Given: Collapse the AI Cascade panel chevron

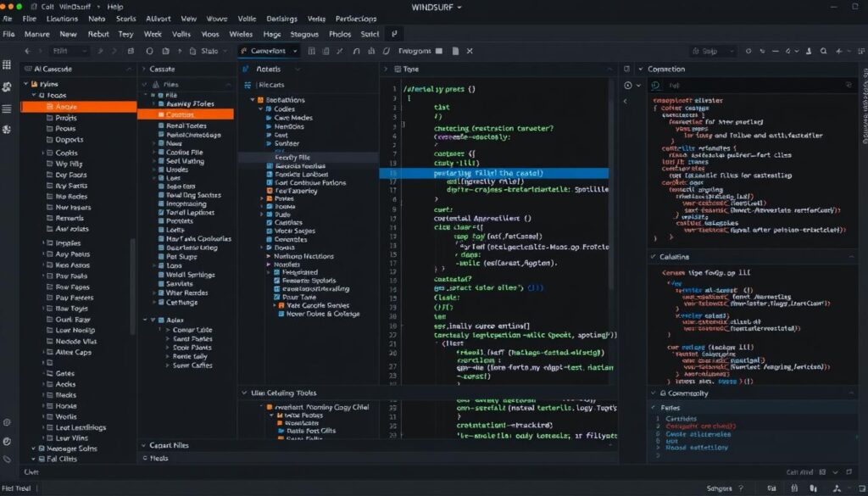Looking at the screenshot, I should coord(129,70).
